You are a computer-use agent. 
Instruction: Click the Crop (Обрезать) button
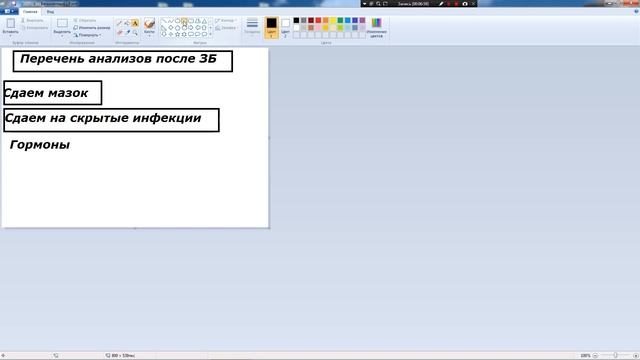coord(85,20)
